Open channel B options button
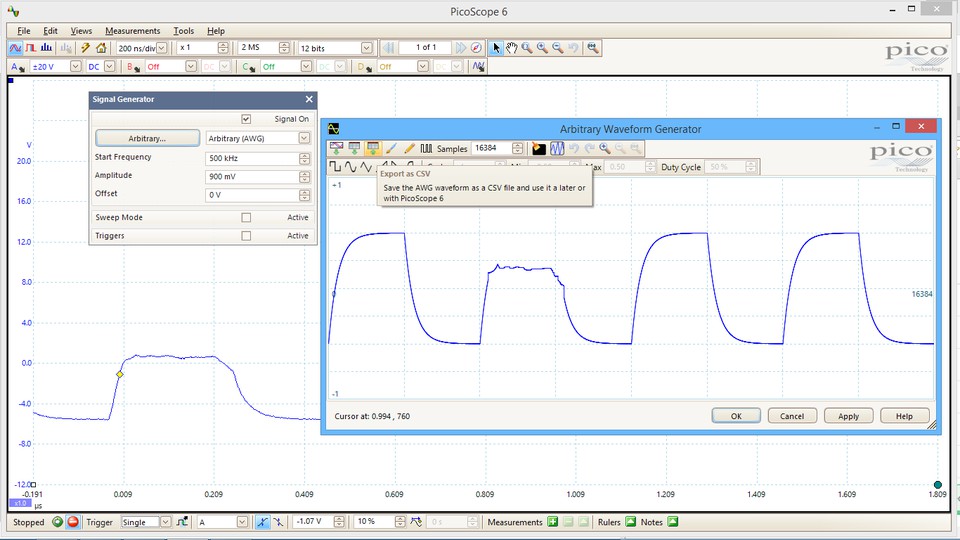Viewport: 960px width, 540px height. click(x=133, y=66)
